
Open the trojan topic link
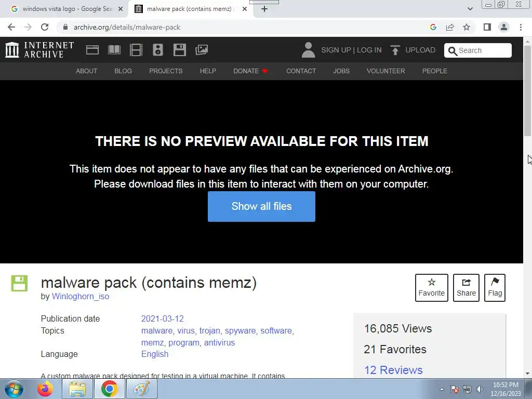click(210, 330)
